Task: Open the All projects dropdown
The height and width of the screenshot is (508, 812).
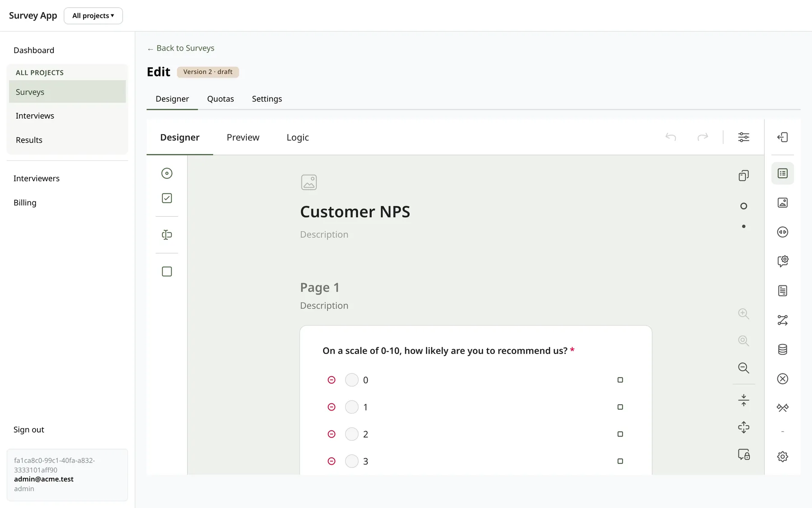Action: click(93, 16)
